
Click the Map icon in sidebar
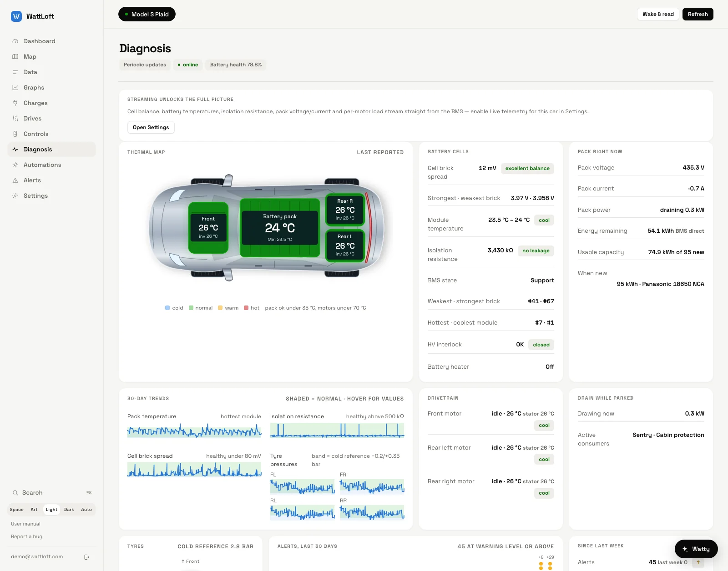[15, 57]
